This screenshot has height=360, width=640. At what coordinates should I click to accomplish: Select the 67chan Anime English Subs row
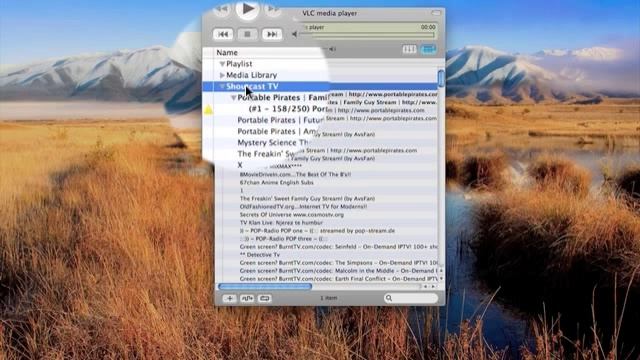[x=277, y=182]
